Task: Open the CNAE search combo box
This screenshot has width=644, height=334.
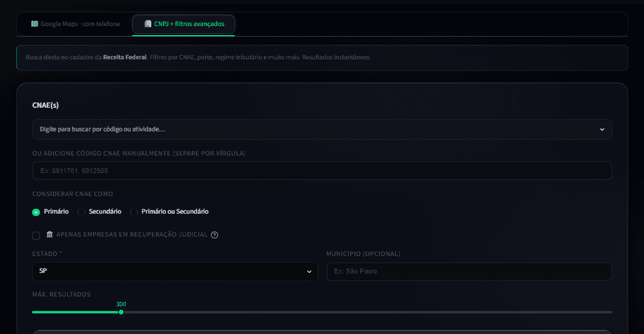Action: (322, 129)
